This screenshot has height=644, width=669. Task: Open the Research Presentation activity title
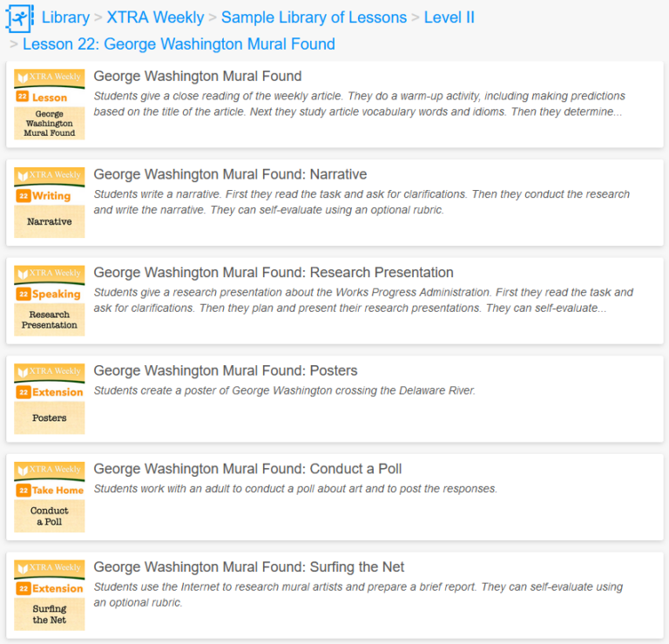coord(274,273)
